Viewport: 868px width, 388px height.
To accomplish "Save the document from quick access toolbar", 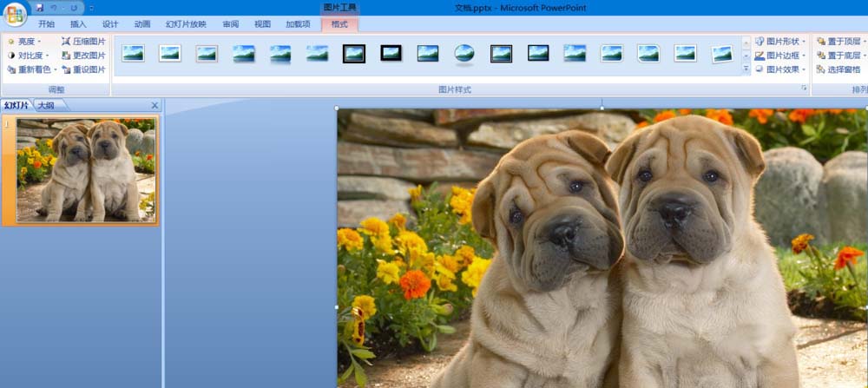I will (39, 8).
